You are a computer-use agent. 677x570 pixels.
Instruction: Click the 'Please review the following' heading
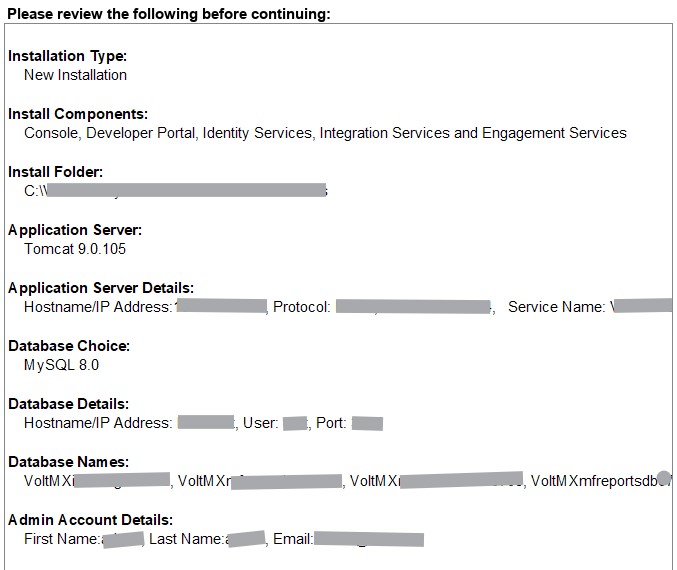pyautogui.click(x=168, y=14)
